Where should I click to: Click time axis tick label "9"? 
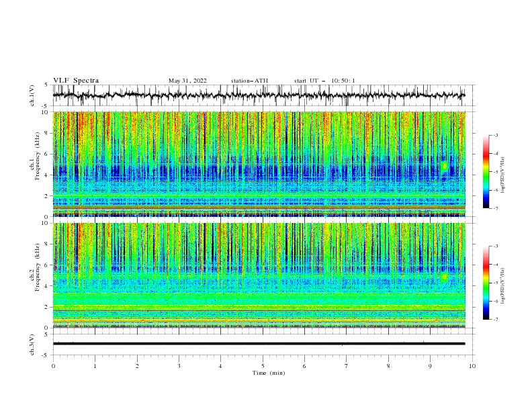[x=430, y=366]
